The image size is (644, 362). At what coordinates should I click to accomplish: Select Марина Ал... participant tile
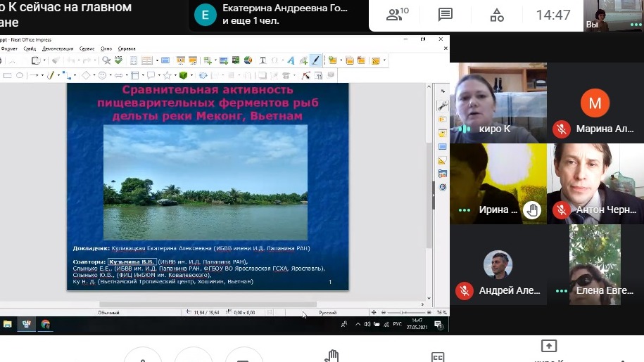[595, 103]
